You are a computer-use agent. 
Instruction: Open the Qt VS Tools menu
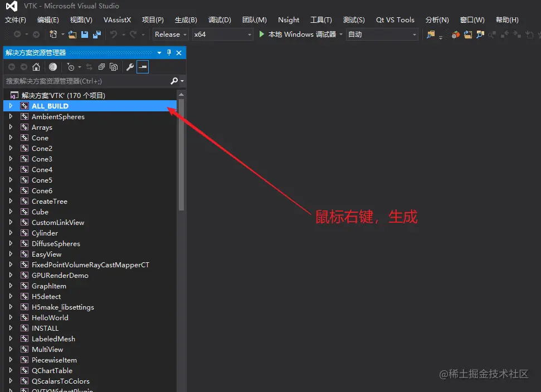click(x=395, y=20)
